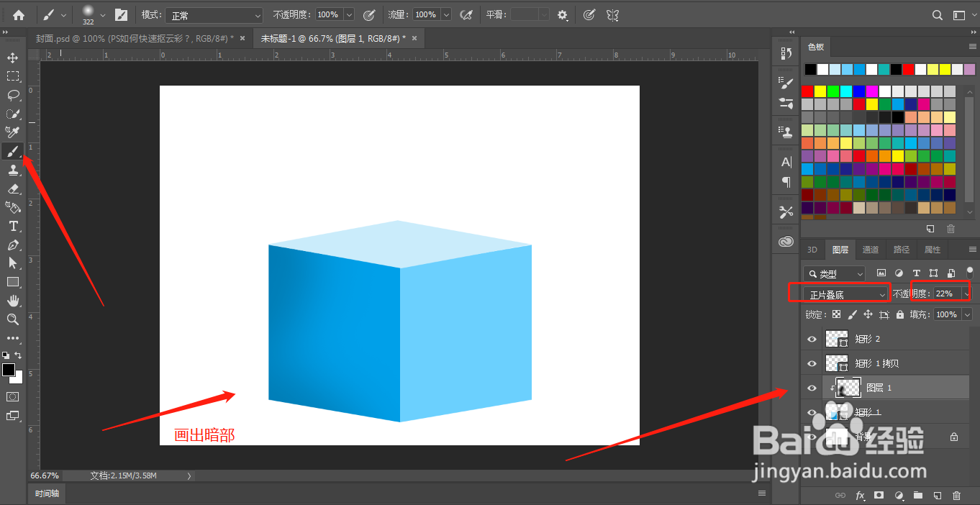Create new group folder icon

click(x=917, y=496)
